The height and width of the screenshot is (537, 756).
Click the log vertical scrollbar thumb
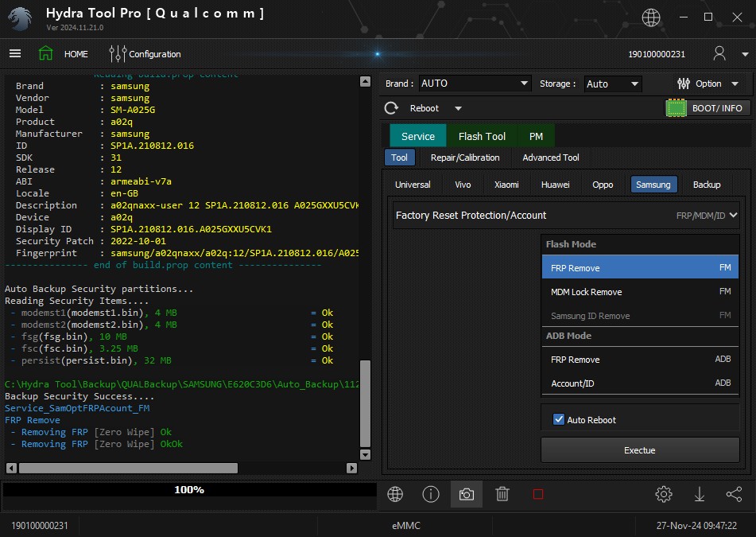coord(365,403)
